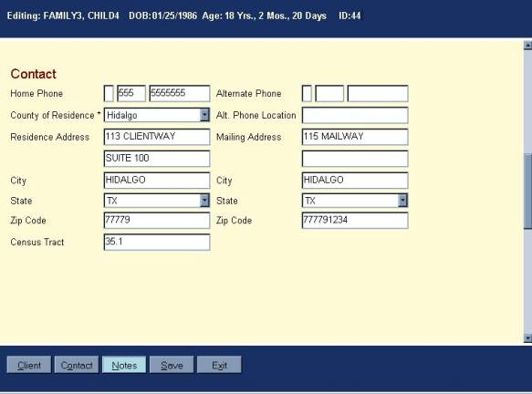This screenshot has width=532, height=394.
Task: Click the residence City field HIDALGO
Action: pyautogui.click(x=157, y=181)
